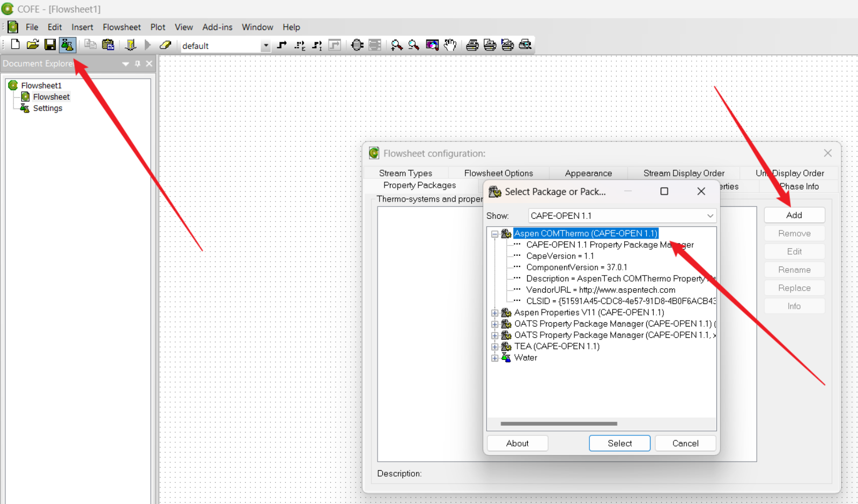Select Settings in Document Explorer tree
858x504 pixels.
pyautogui.click(x=48, y=108)
